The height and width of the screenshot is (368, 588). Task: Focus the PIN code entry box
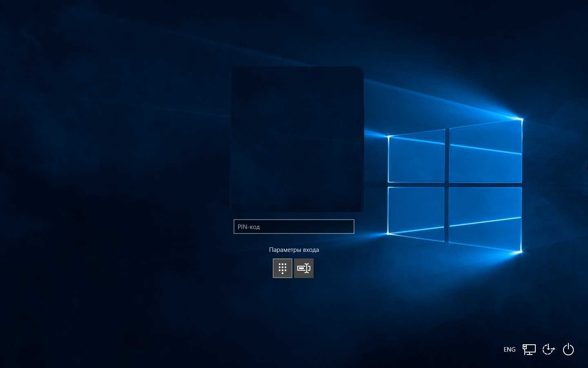point(294,227)
